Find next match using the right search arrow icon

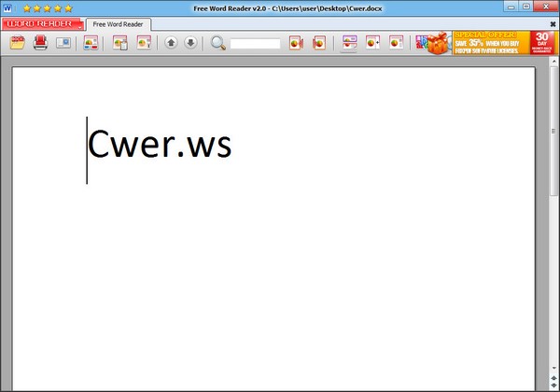point(319,43)
